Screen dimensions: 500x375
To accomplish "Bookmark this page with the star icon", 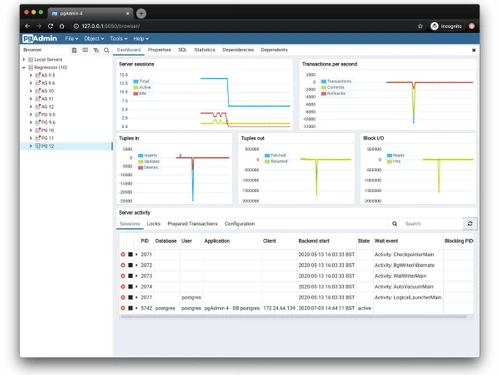I will click(420, 26).
